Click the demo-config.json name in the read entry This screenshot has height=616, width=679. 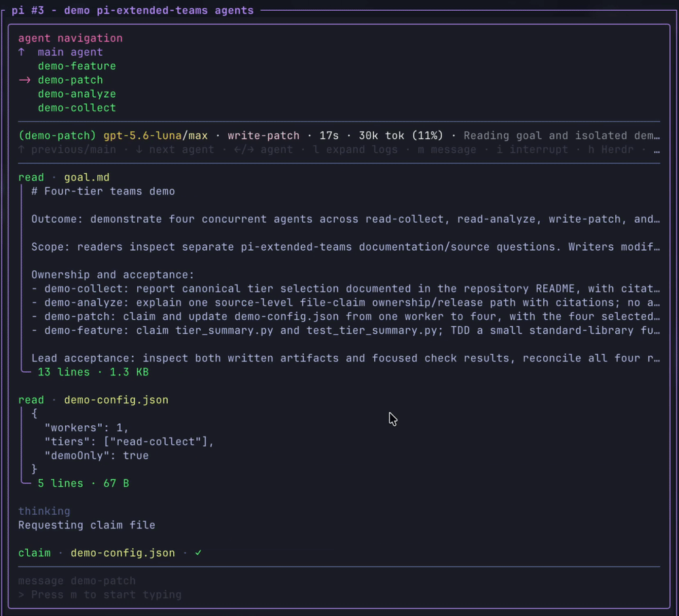(x=116, y=399)
